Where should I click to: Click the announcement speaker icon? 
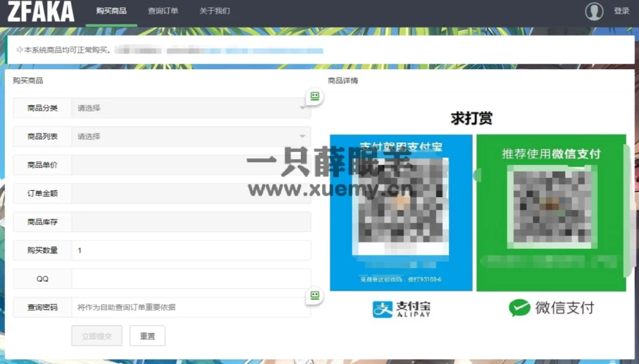(x=19, y=50)
